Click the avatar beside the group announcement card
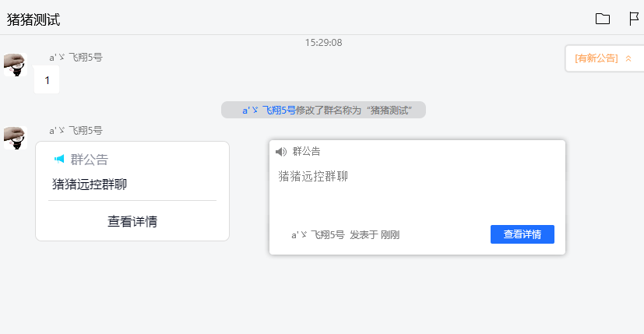This screenshot has height=334, width=644. pyautogui.click(x=15, y=138)
